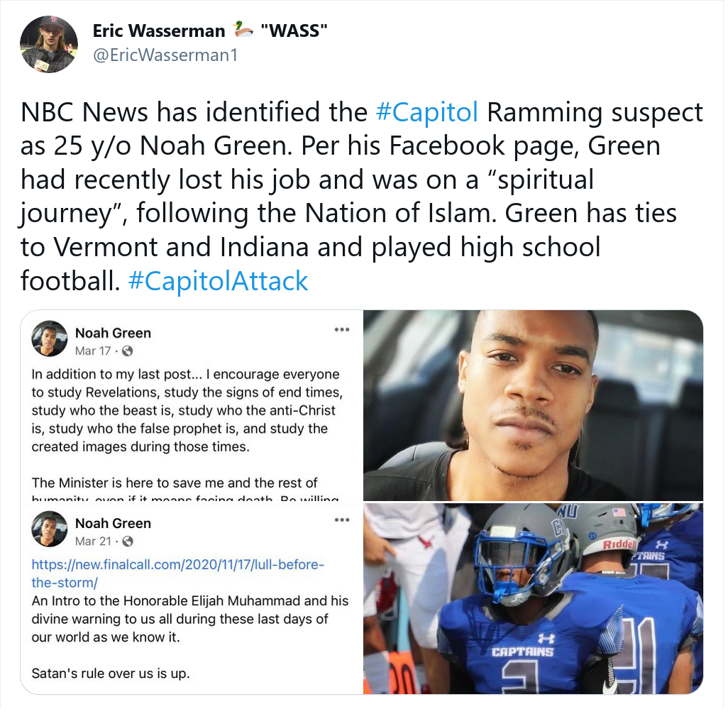This screenshot has height=714, width=728.
Task: Click the duck emoji beside Eric Wasserman
Action: 243,31
